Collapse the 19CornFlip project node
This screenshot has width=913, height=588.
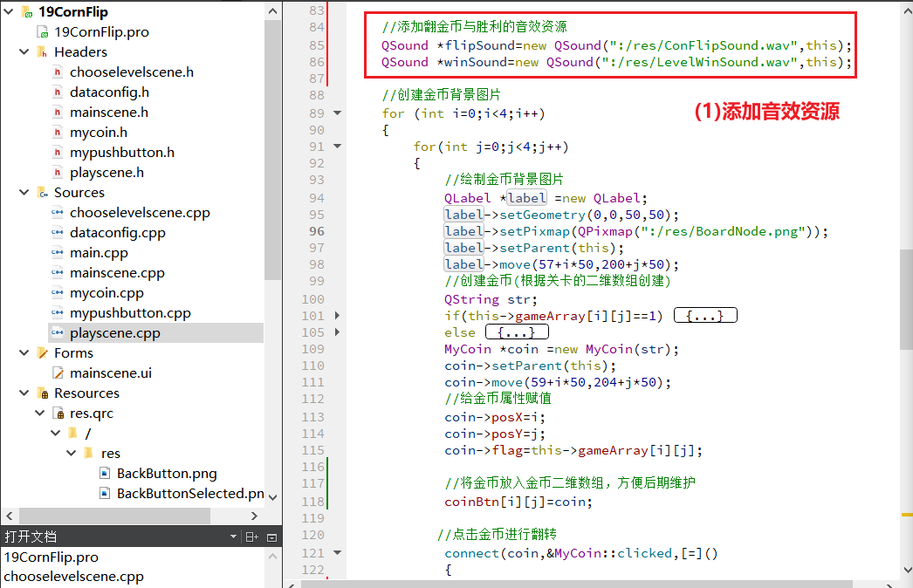8,11
